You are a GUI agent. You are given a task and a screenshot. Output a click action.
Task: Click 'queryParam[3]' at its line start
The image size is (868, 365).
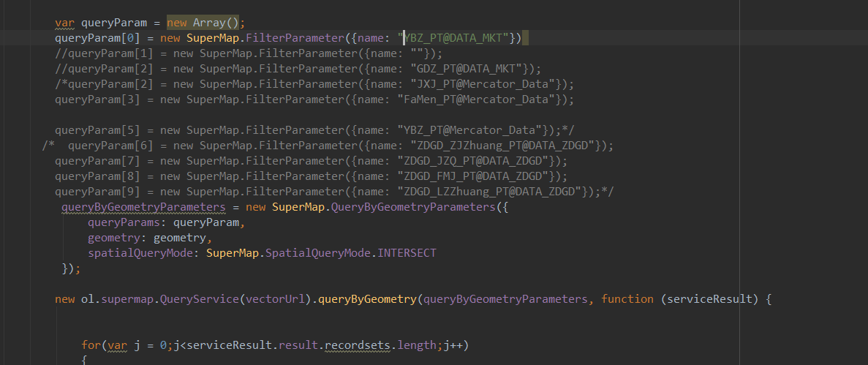(x=97, y=99)
